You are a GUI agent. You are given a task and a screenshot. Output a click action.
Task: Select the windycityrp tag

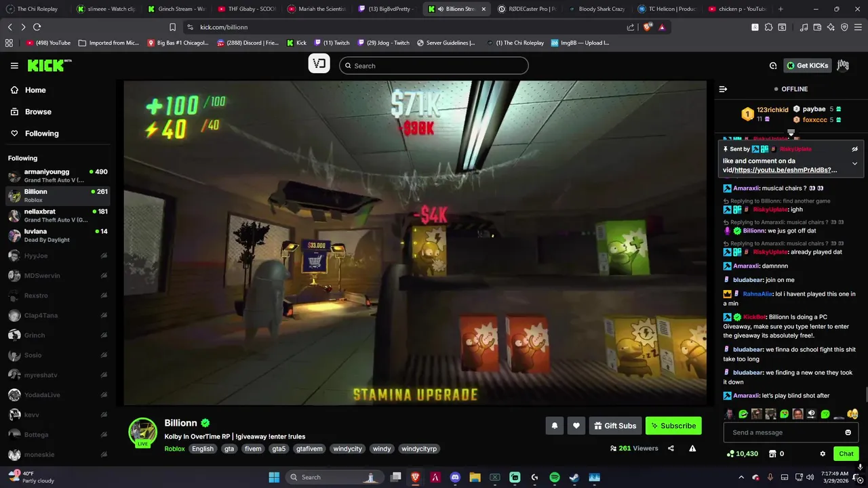pyautogui.click(x=419, y=449)
